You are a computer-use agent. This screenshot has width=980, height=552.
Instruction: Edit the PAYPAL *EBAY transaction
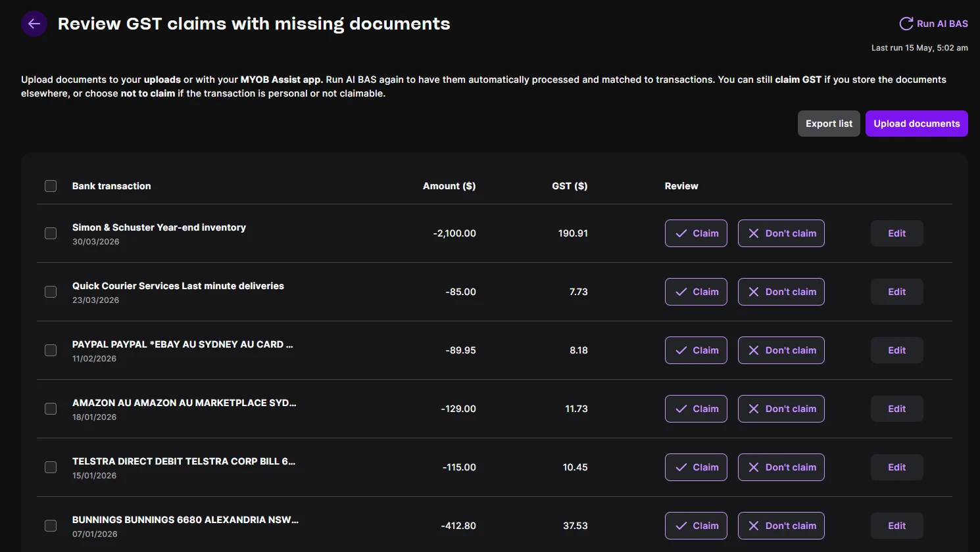pos(897,350)
